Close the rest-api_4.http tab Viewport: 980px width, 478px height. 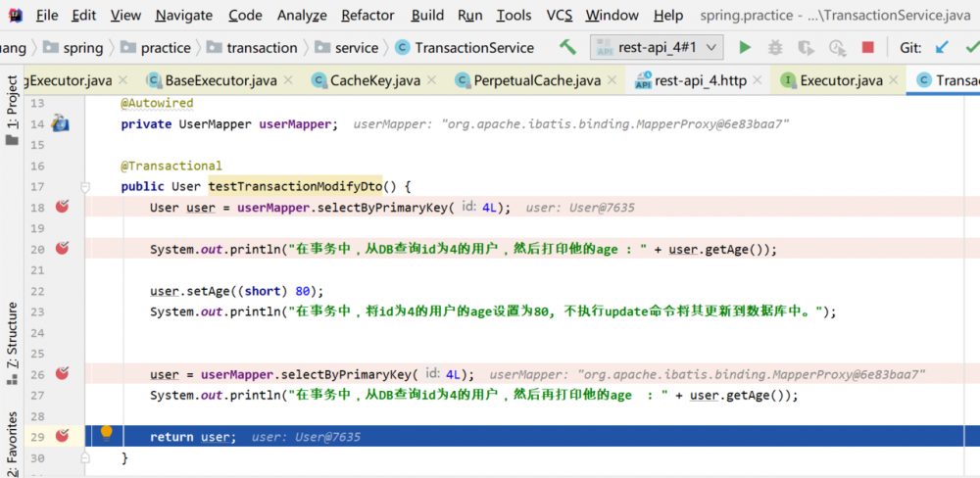pyautogui.click(x=759, y=80)
